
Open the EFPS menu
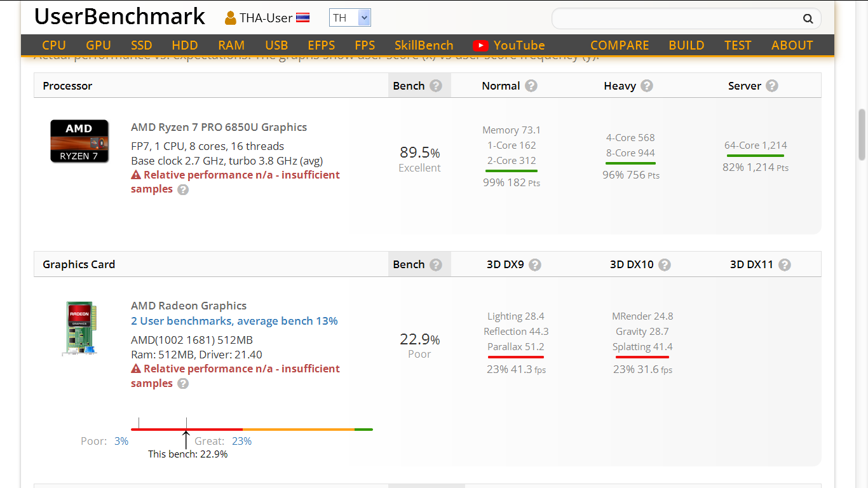(x=322, y=45)
